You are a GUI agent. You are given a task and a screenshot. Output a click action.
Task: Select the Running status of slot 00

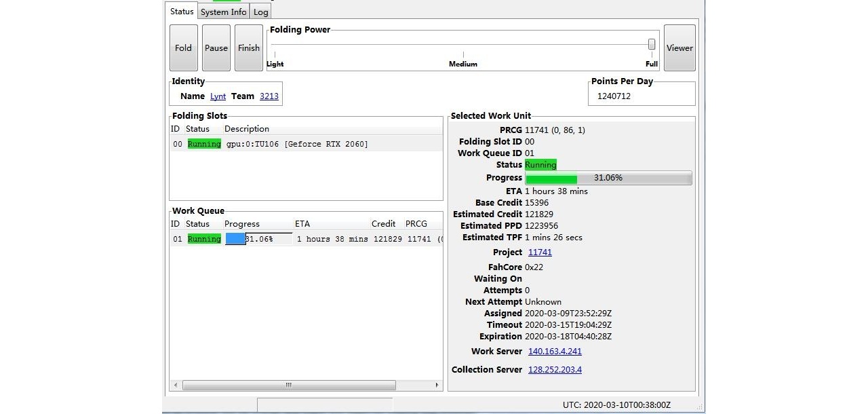tap(204, 144)
